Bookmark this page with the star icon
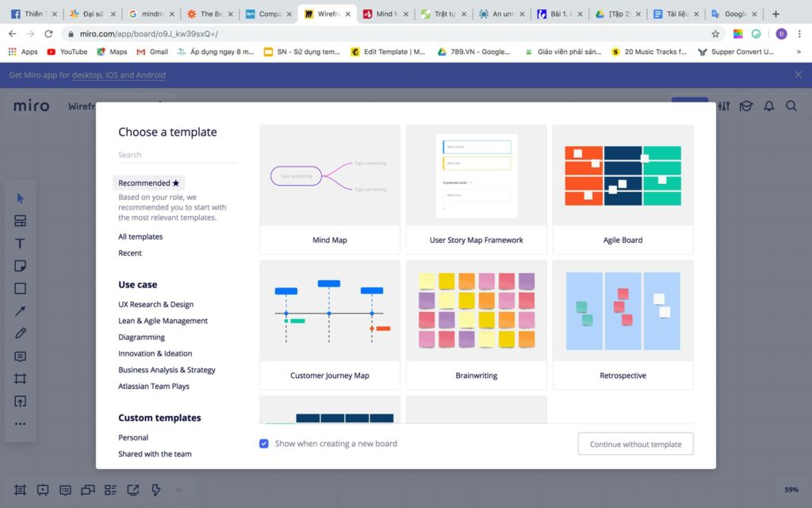The image size is (812, 508). click(715, 33)
